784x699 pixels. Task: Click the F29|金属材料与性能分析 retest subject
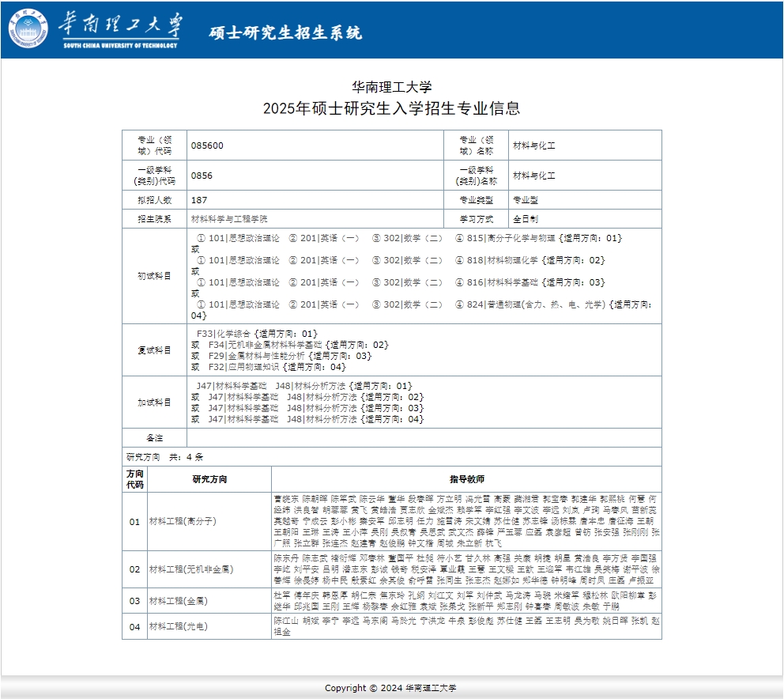click(x=257, y=356)
